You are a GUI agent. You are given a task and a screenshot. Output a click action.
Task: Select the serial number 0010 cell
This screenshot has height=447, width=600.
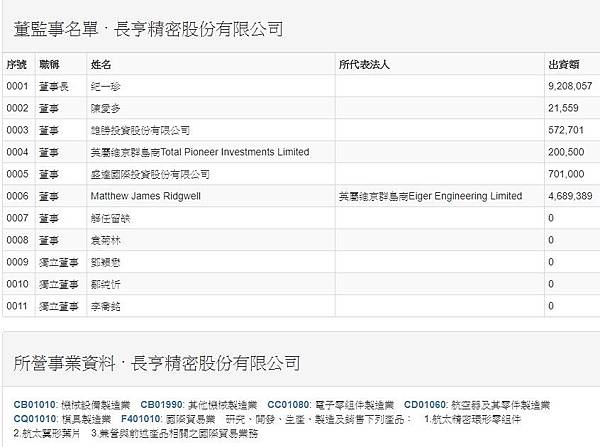click(17, 284)
